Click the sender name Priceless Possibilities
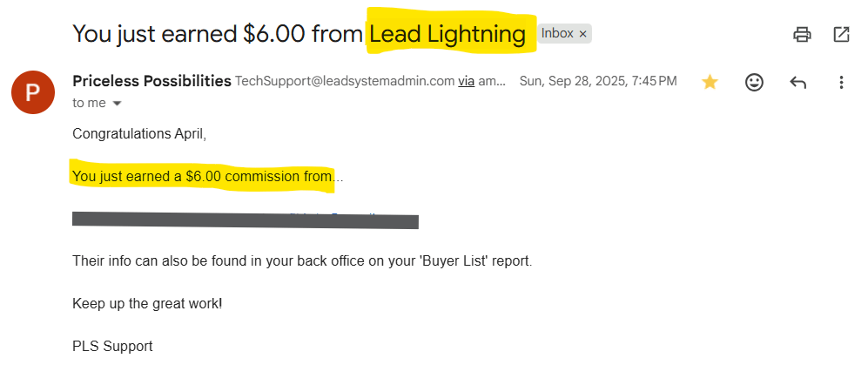Image resolution: width=868 pixels, height=392 pixels. coord(151,81)
